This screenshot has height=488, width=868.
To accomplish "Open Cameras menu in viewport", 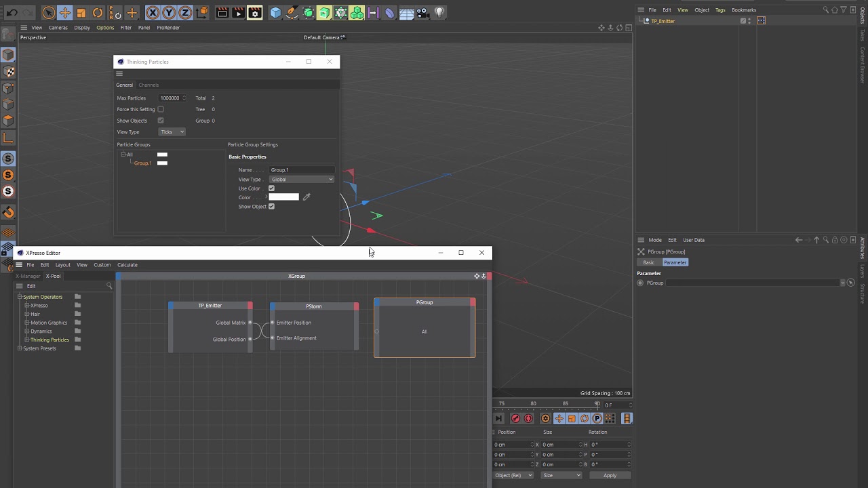I will pos(58,28).
